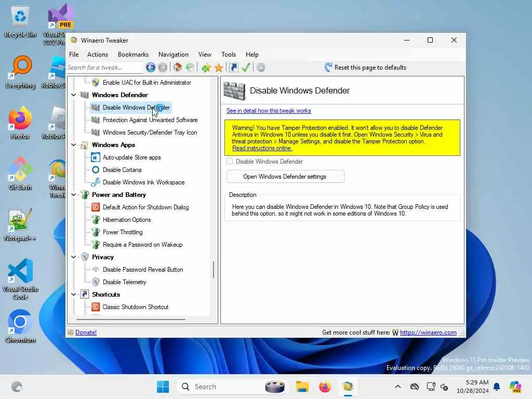Click the Privacy category heading
532x399 pixels.
coord(103,257)
